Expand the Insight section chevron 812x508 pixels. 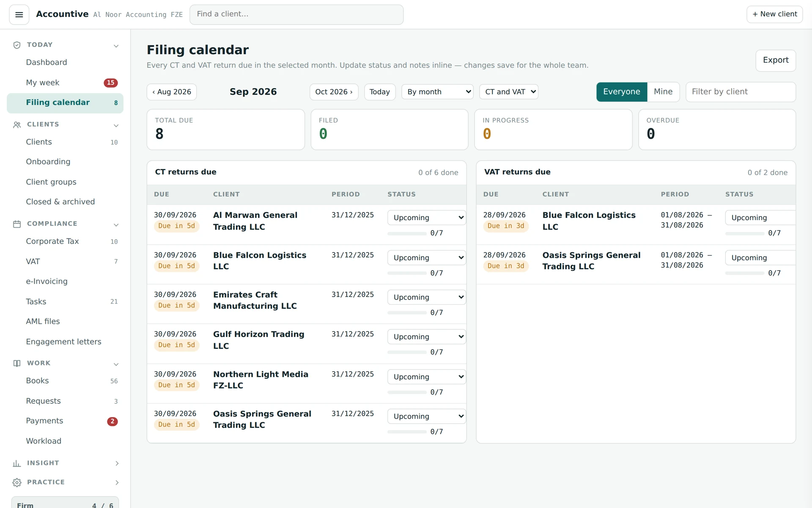tap(117, 464)
